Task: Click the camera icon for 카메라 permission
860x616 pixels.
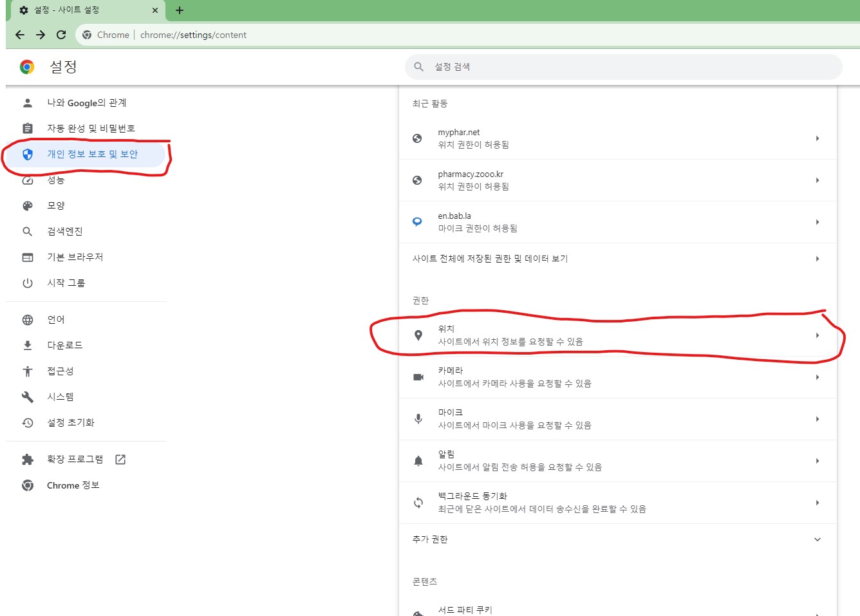Action: (x=418, y=377)
